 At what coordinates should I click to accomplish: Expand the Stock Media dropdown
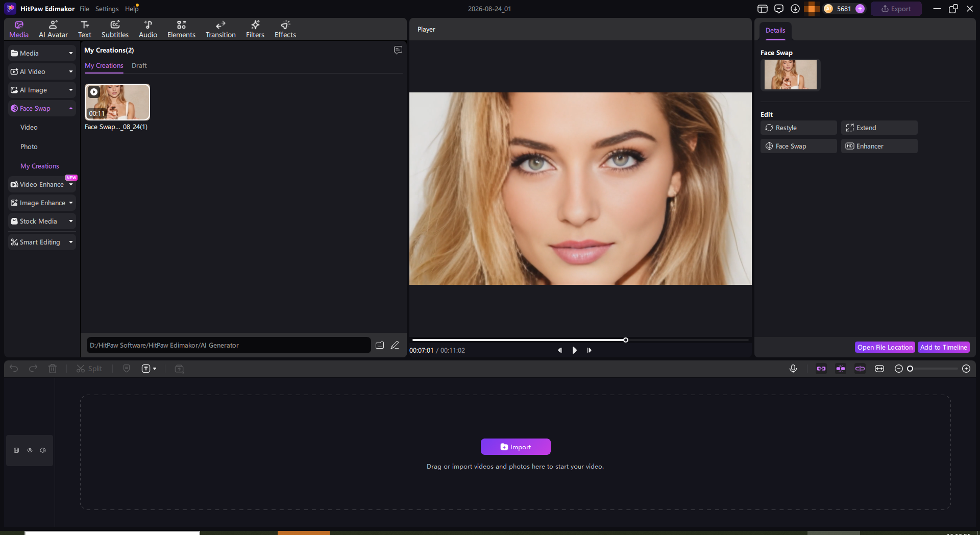coord(42,221)
